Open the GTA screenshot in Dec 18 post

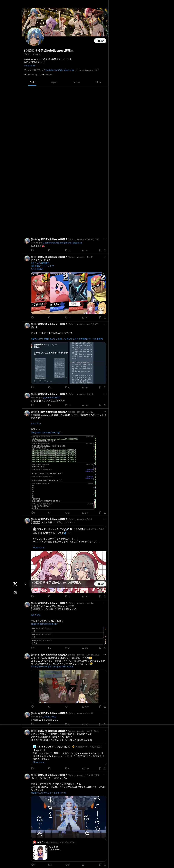69,686
